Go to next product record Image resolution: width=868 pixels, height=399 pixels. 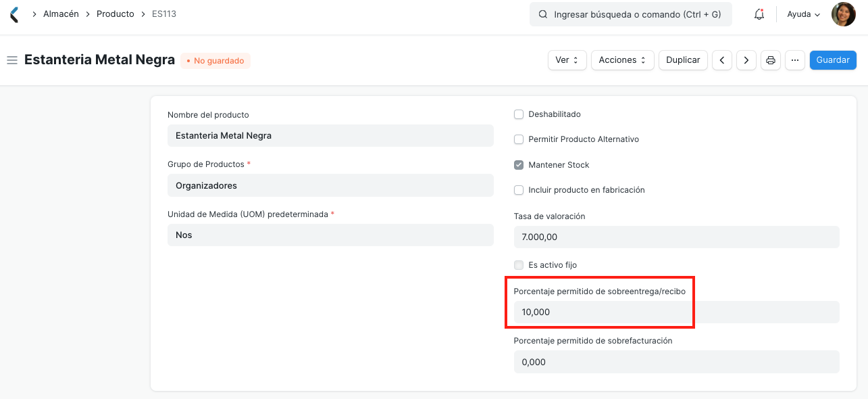[x=746, y=60]
